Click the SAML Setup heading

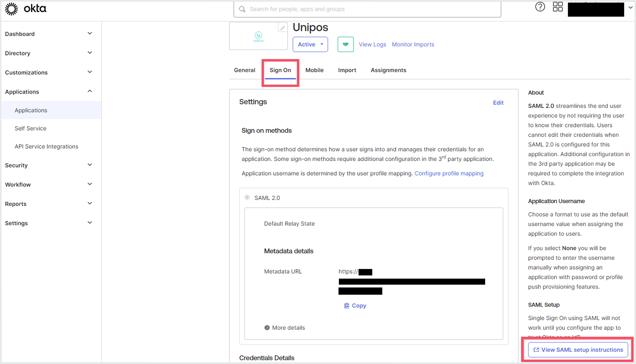click(544, 305)
